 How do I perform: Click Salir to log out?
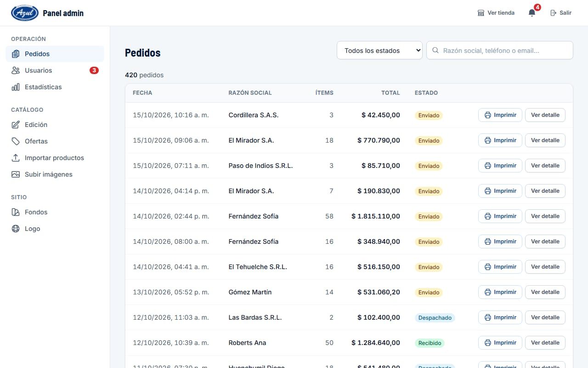[x=561, y=13]
